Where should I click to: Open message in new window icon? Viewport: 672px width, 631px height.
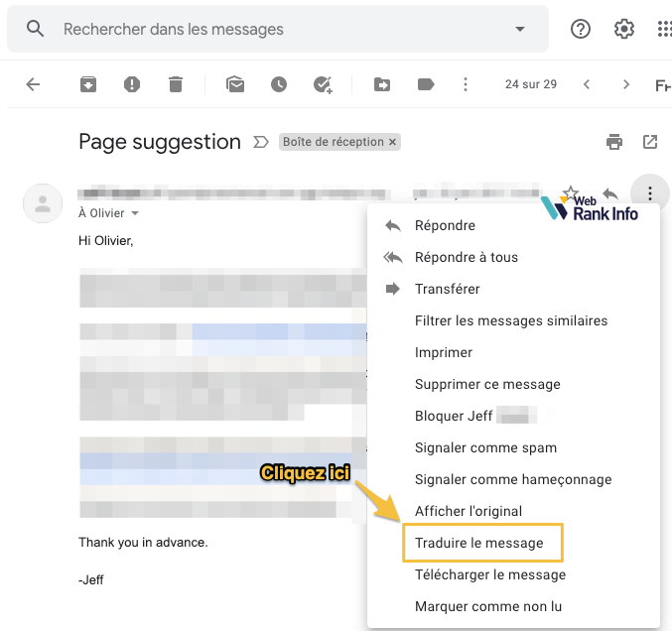(x=650, y=142)
